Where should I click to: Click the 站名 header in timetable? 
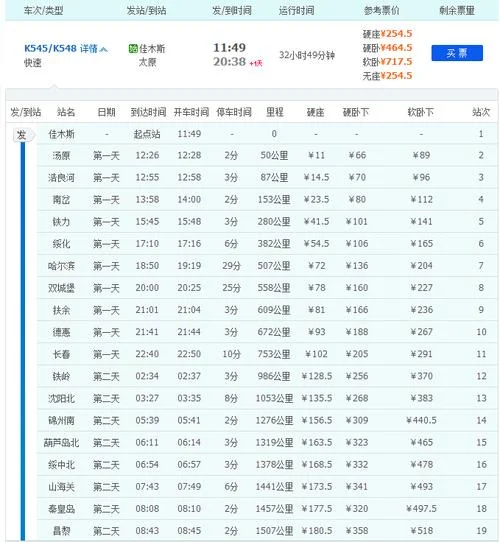pos(66,112)
